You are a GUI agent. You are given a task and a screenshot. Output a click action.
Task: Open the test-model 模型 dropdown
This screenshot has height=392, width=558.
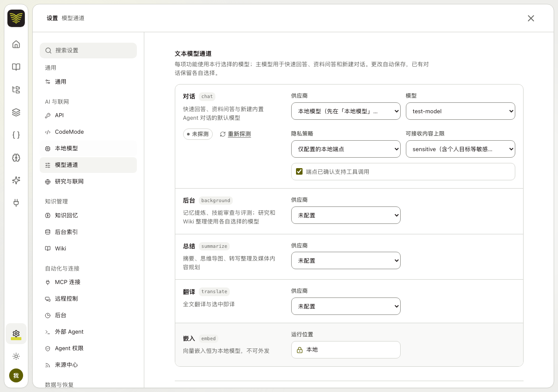[x=460, y=111]
